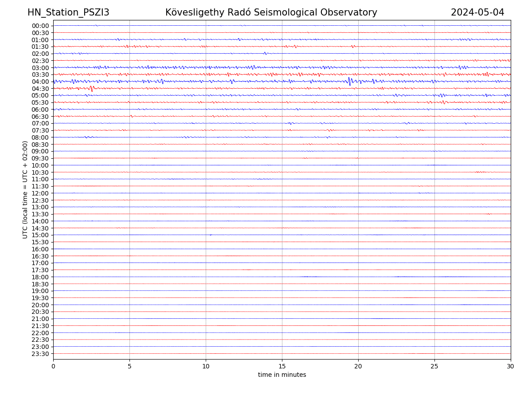Image resolution: width=532 pixels, height=399 pixels.
Task: Select the 15:00 row time label
Action: point(40,235)
